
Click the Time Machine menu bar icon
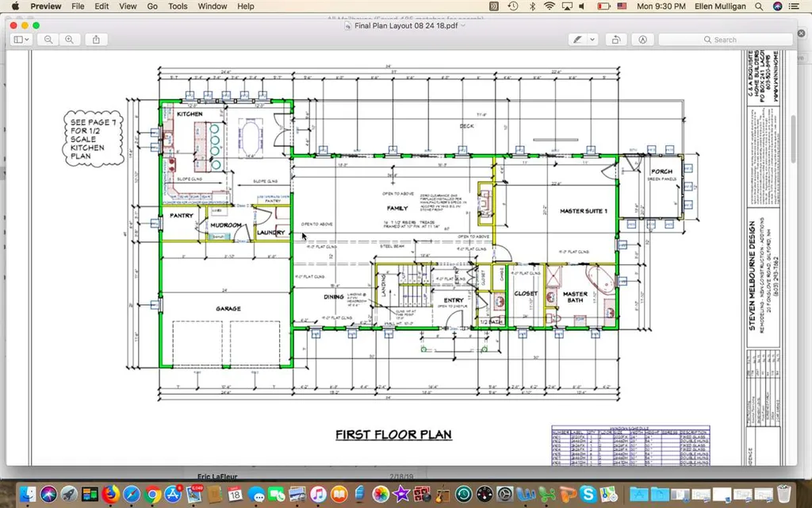(513, 6)
